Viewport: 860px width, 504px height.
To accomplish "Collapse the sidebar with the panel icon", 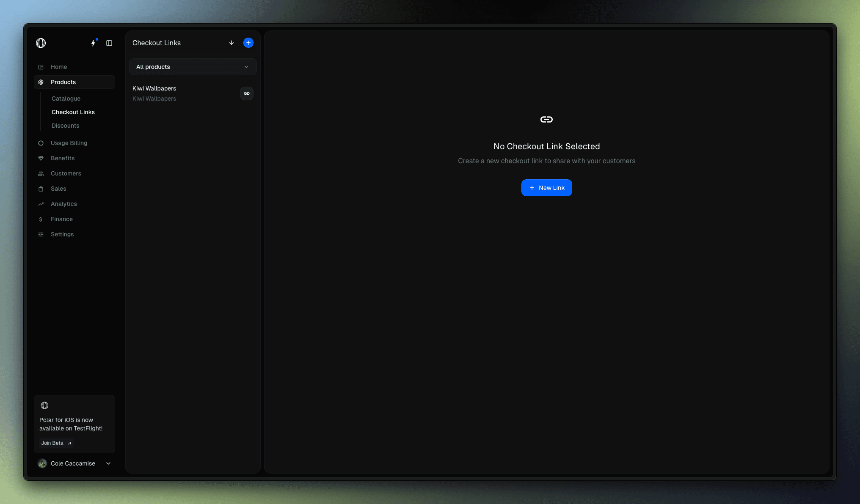I will click(109, 43).
